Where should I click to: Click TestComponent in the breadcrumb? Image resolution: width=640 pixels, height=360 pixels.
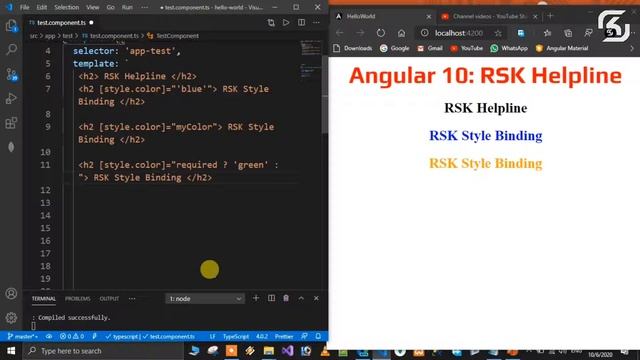[x=177, y=36]
